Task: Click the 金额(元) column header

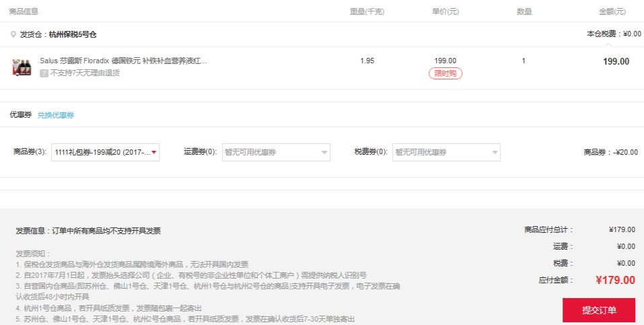Action: coord(612,11)
